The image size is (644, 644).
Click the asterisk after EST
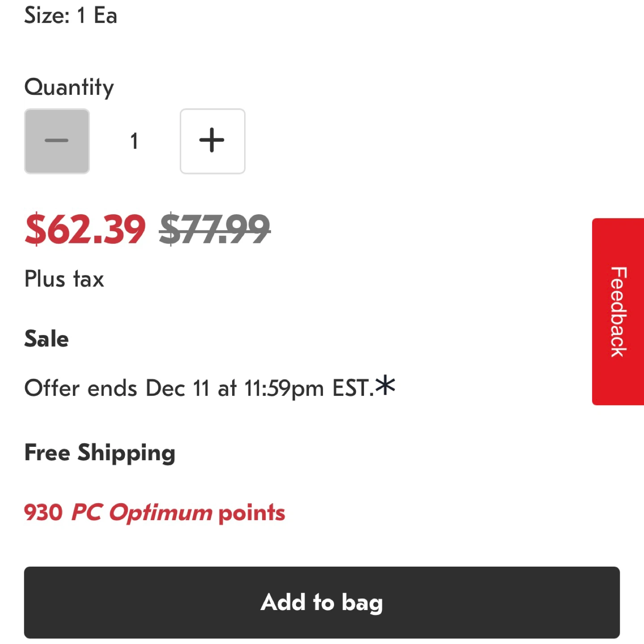pos(385,386)
